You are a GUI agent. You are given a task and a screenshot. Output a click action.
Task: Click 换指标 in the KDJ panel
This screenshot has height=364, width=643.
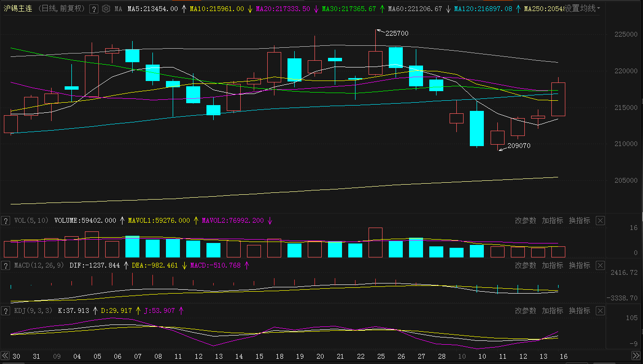coord(579,310)
